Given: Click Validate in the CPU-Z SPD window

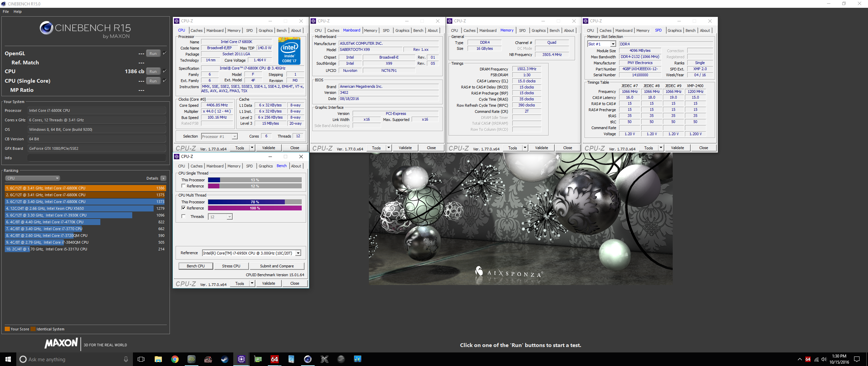Looking at the screenshot, I should pyautogui.click(x=677, y=148).
